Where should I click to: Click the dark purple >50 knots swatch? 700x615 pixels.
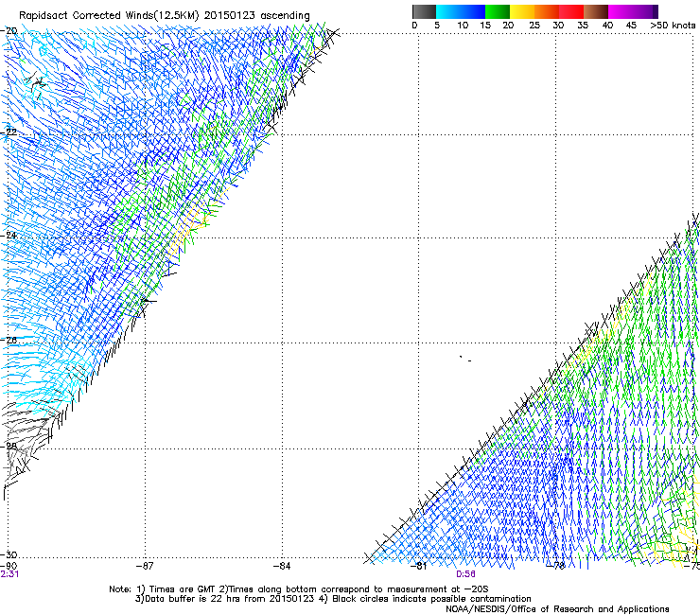pyautogui.click(x=656, y=11)
